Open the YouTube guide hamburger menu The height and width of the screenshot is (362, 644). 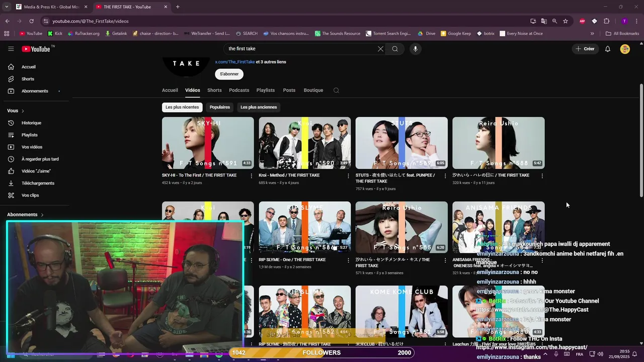(11, 49)
